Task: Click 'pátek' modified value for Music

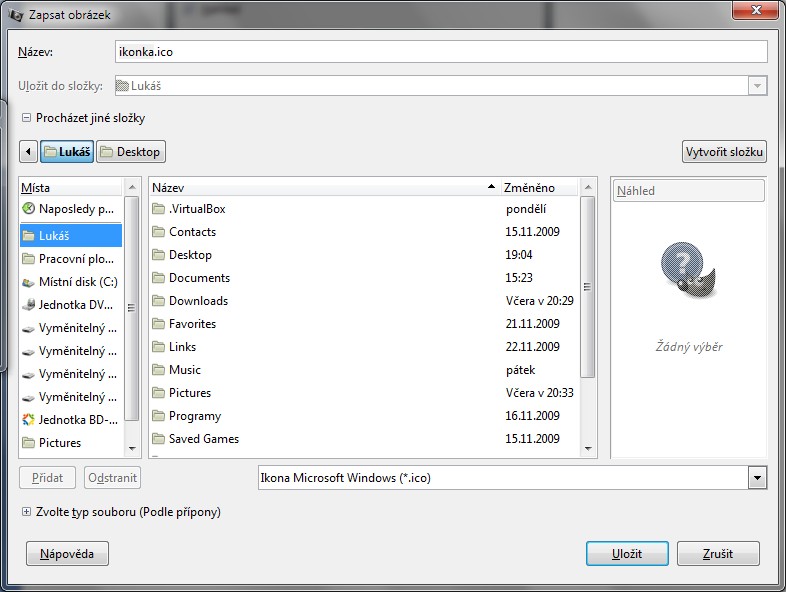Action: tap(520, 370)
